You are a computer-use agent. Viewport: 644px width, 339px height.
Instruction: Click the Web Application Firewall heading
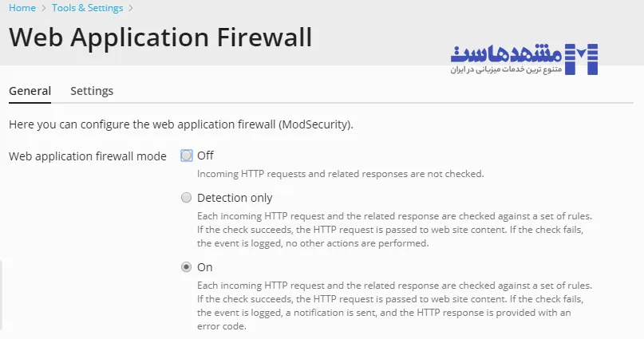pyautogui.click(x=160, y=37)
